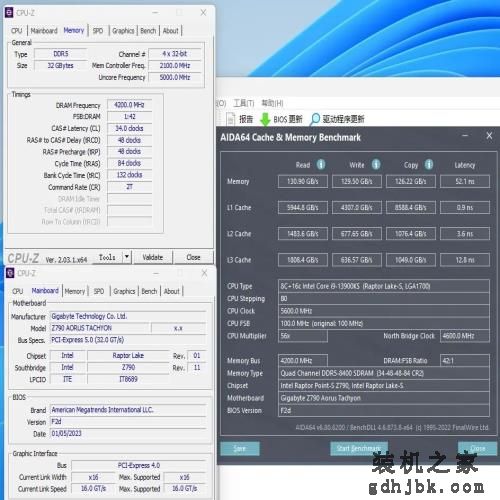Click the Model Z790 AORUS TACHYON field
Viewport: 500px width, 500px height.
point(100,328)
